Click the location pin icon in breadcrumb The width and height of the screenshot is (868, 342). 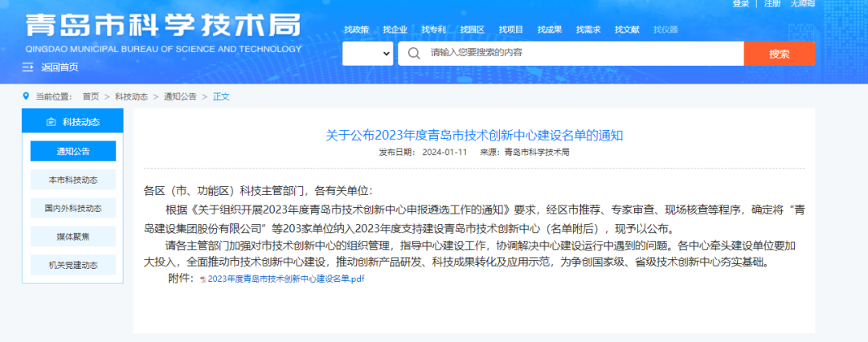[x=27, y=96]
